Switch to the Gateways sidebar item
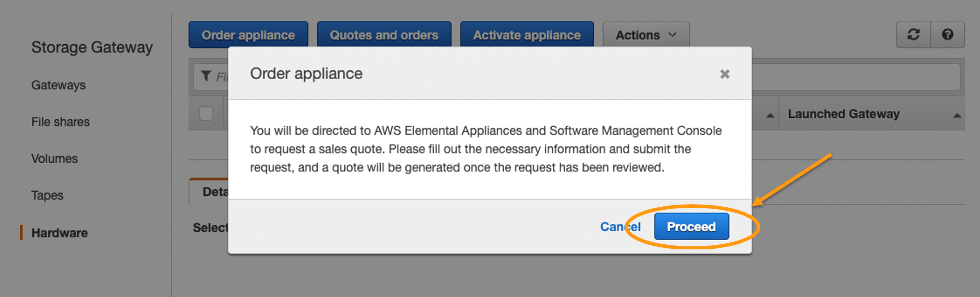Viewport: 980px width, 297px height. [x=58, y=85]
